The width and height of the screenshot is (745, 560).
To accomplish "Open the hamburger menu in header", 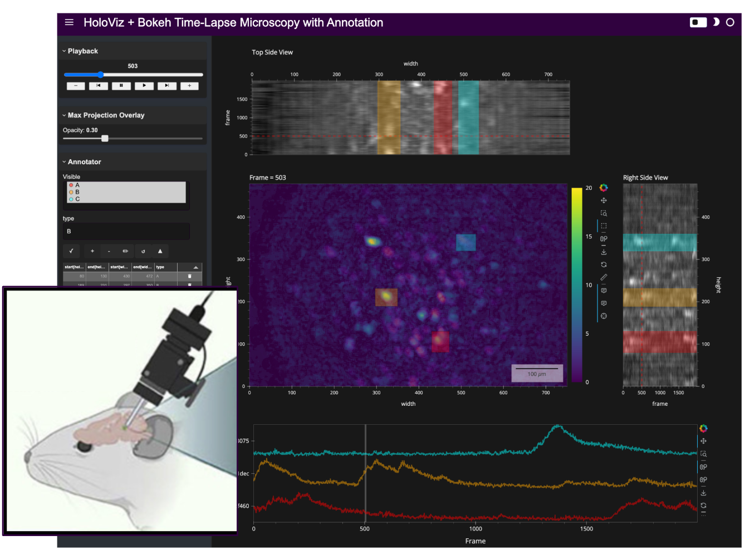I will click(x=69, y=22).
